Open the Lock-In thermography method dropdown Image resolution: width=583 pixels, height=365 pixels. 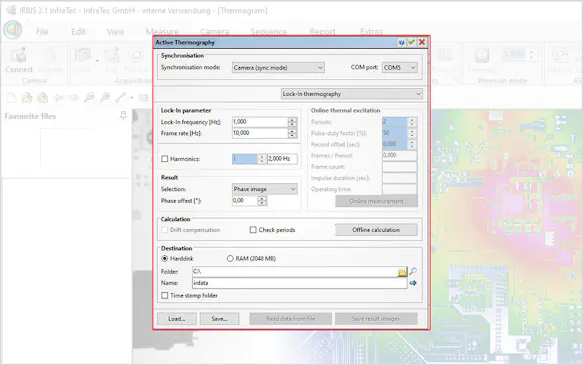pyautogui.click(x=351, y=94)
